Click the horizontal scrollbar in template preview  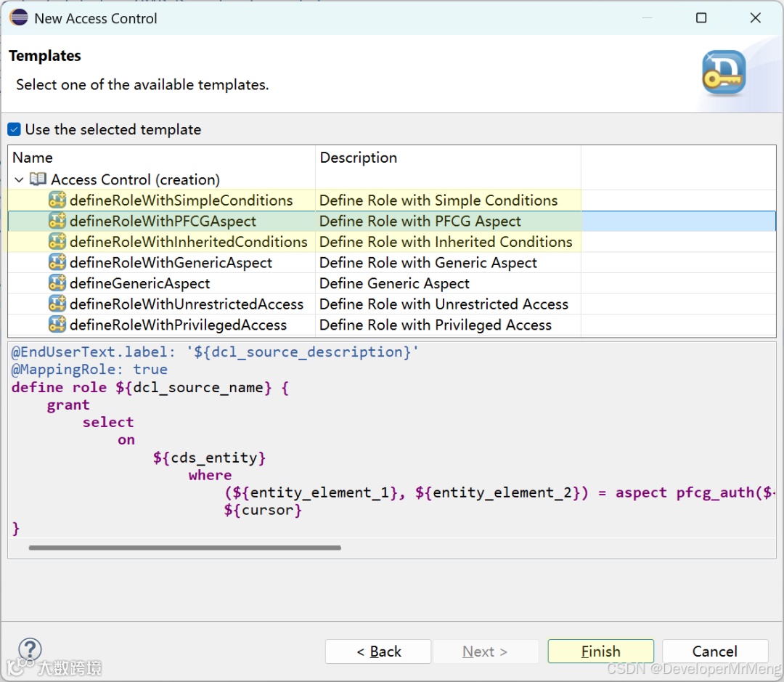pyautogui.click(x=184, y=548)
